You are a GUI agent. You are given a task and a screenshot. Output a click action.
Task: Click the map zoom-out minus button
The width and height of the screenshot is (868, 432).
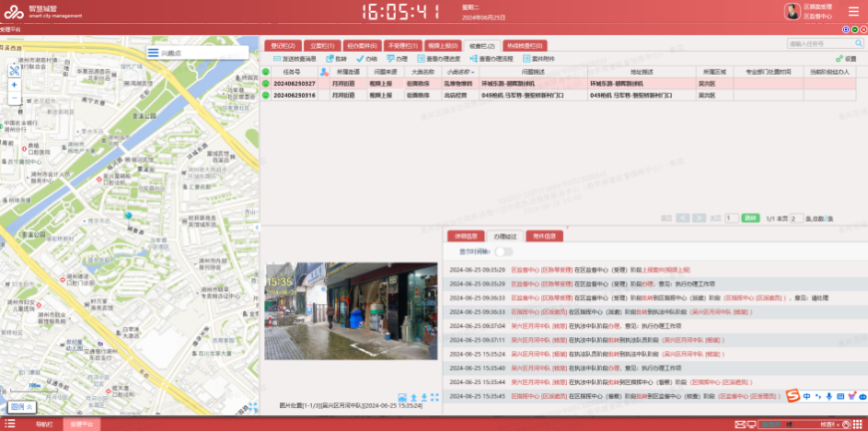tap(15, 100)
